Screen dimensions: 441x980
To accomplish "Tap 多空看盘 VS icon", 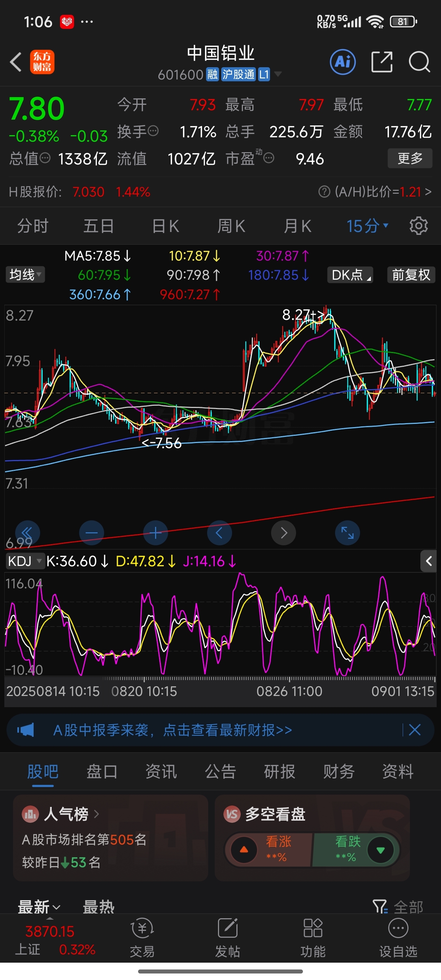I will pyautogui.click(x=232, y=814).
